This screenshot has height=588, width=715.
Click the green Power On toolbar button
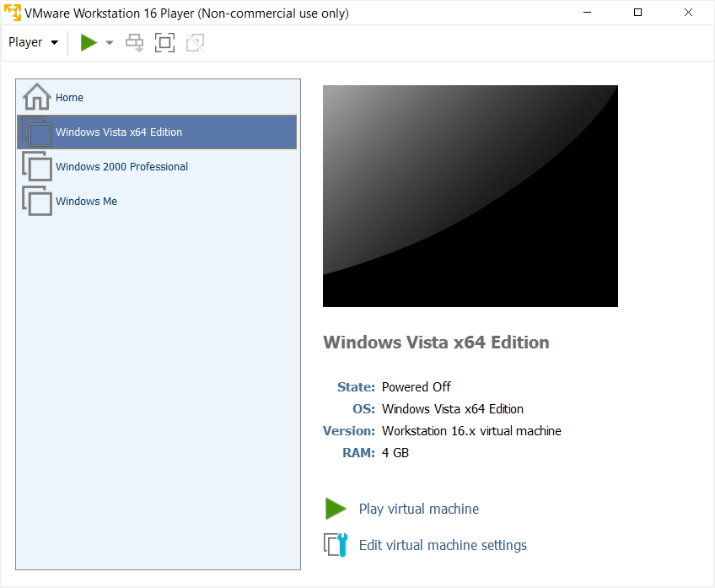(89, 42)
